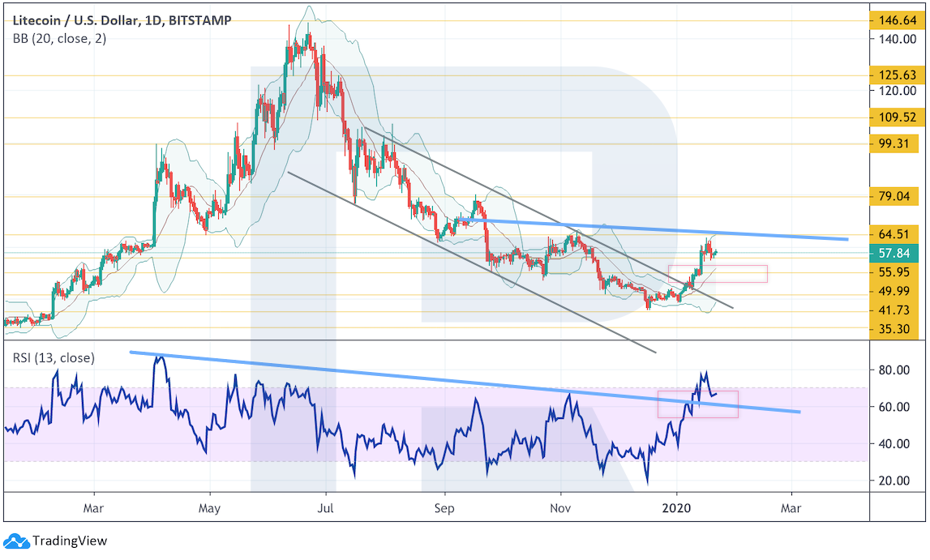
Task: Click the 109.52 price level label
Action: point(897,118)
